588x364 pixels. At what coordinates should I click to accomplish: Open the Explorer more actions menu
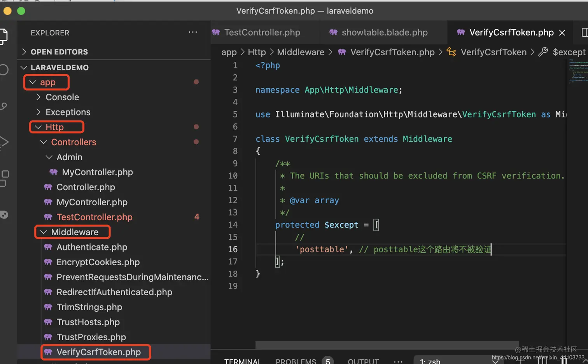pos(193,32)
